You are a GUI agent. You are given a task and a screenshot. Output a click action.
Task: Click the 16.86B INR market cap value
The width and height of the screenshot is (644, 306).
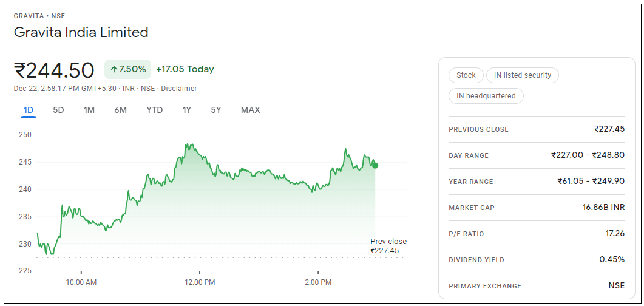[603, 208]
